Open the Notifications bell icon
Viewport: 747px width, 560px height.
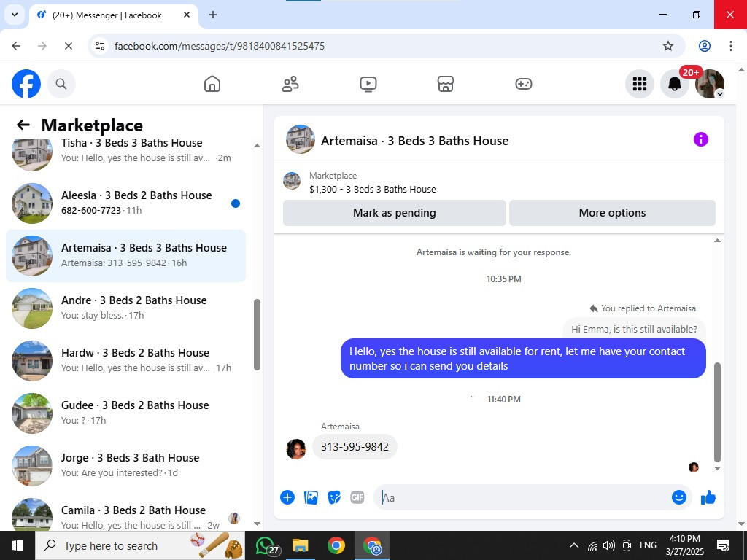point(675,84)
